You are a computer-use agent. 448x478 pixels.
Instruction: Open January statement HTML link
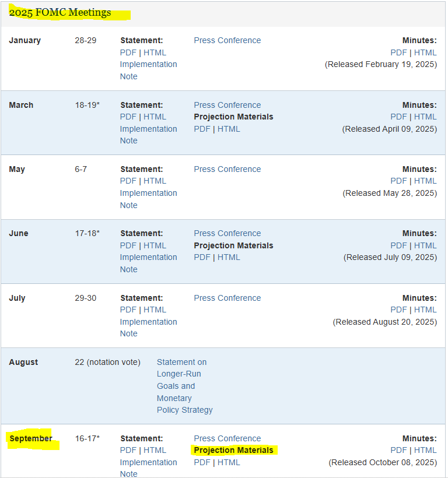click(x=155, y=52)
